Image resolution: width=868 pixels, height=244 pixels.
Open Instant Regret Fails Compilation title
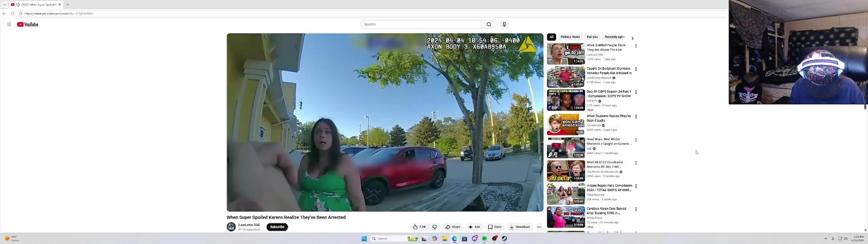click(609, 188)
